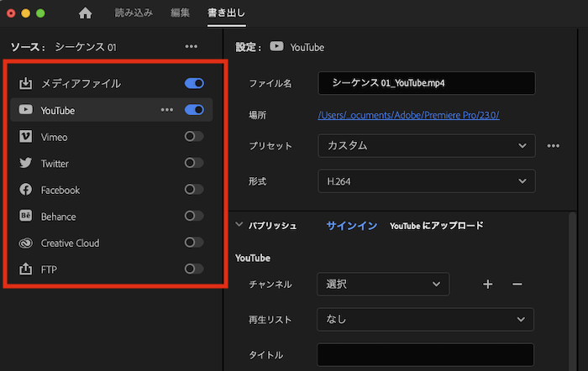This screenshot has width=588, height=371.
Task: Open preset more options menu
Action: 553,146
